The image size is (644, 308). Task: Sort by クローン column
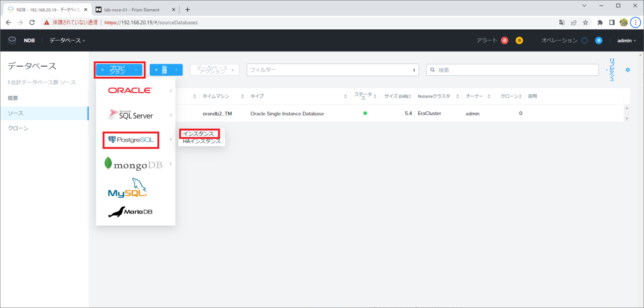click(x=509, y=96)
